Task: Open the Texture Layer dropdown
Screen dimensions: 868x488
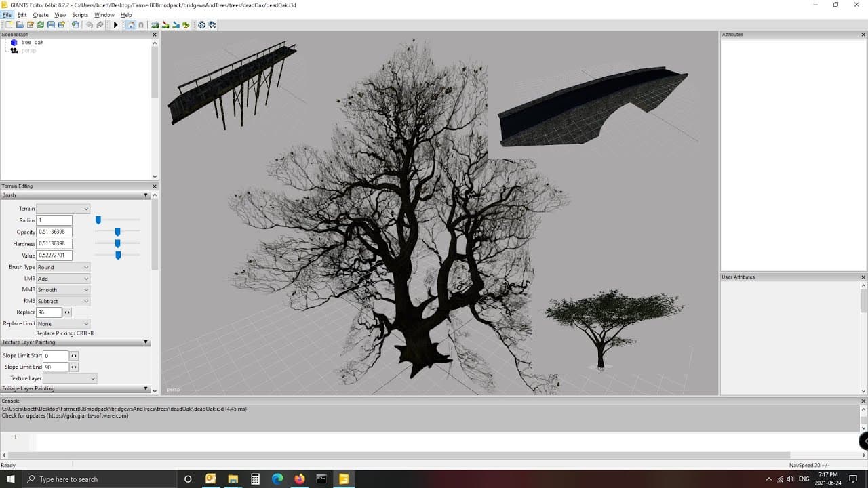Action: 70,378
